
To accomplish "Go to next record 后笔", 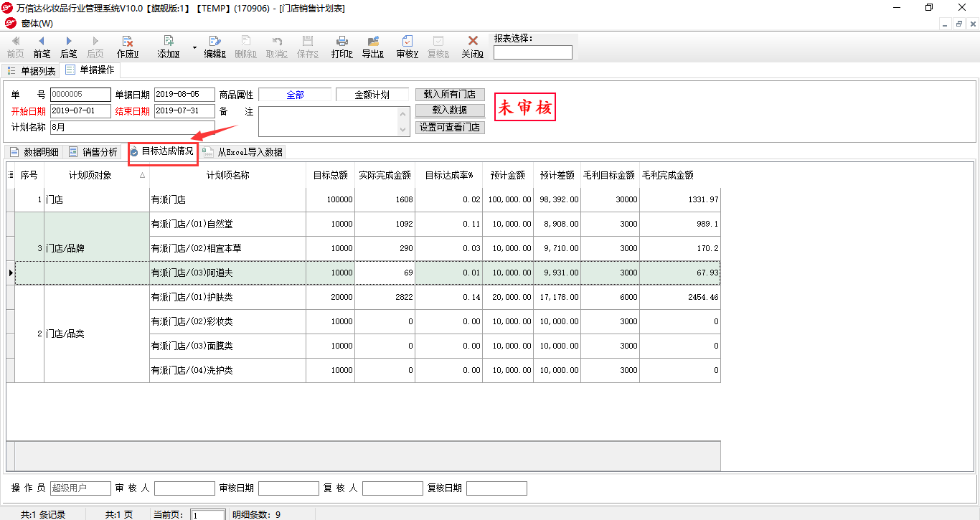I will (x=68, y=47).
